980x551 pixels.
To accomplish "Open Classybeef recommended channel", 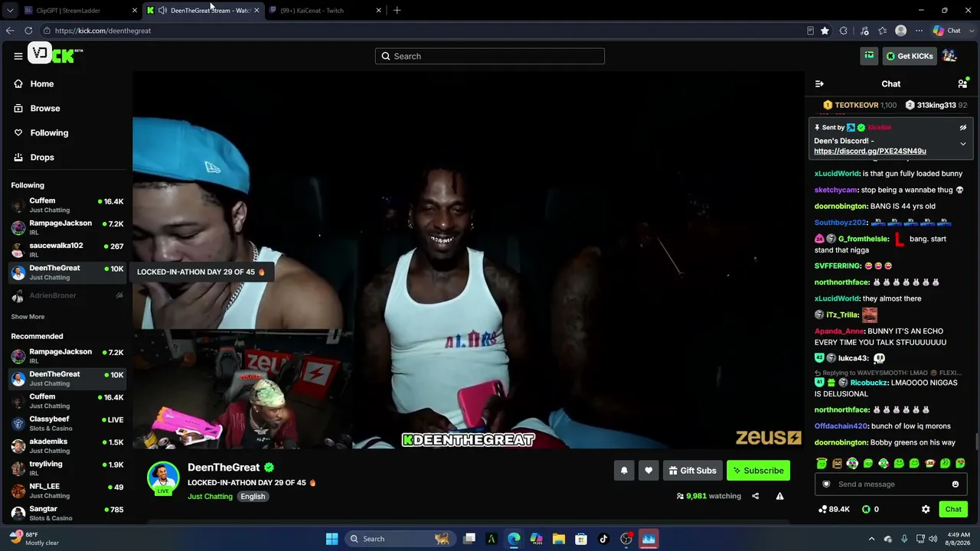I will coord(67,423).
